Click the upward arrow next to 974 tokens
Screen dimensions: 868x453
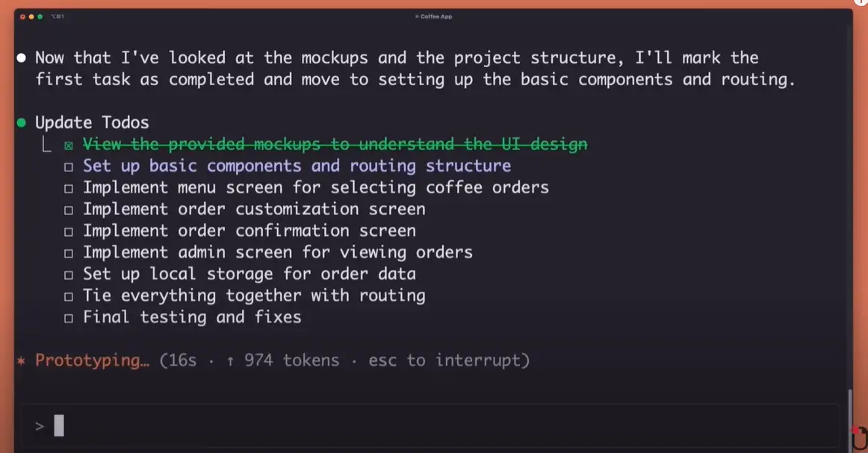tap(230, 361)
